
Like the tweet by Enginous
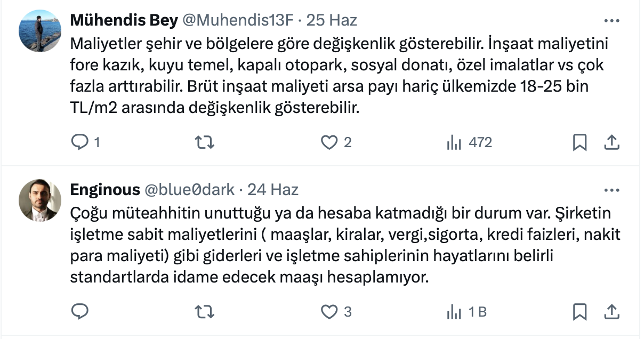click(x=329, y=311)
